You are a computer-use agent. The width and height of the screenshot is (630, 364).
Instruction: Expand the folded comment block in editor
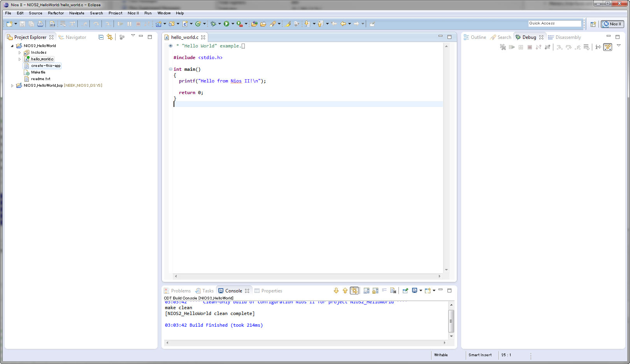click(170, 46)
